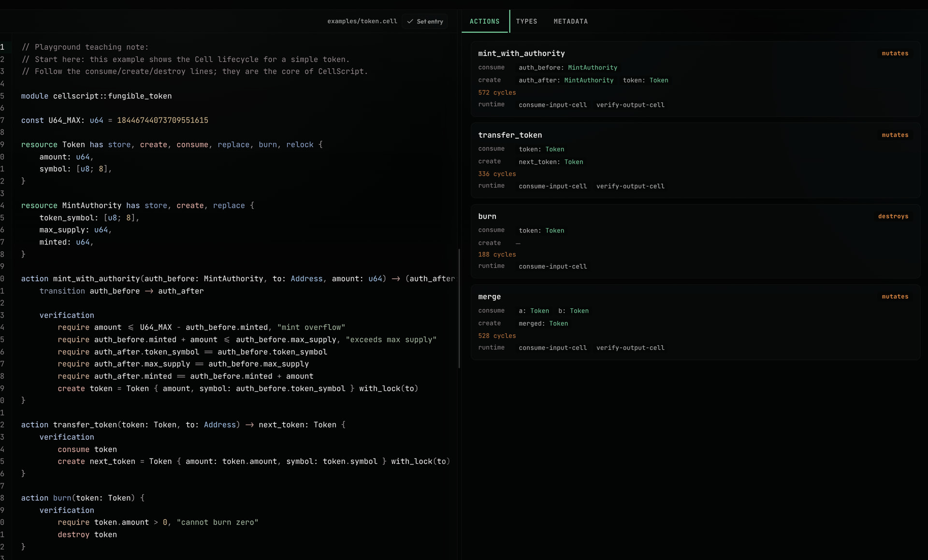
Task: Click the editor vertical scrollbar thumb
Action: click(459, 308)
